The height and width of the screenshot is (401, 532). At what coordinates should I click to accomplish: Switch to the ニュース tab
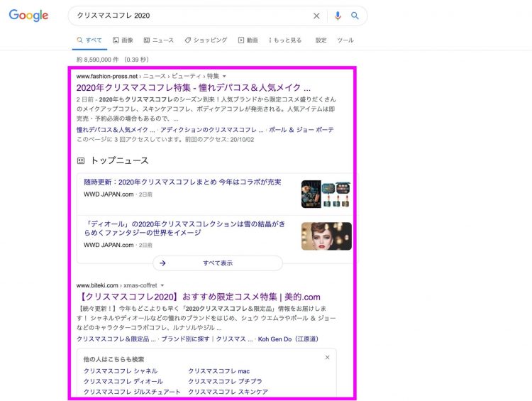[158, 40]
